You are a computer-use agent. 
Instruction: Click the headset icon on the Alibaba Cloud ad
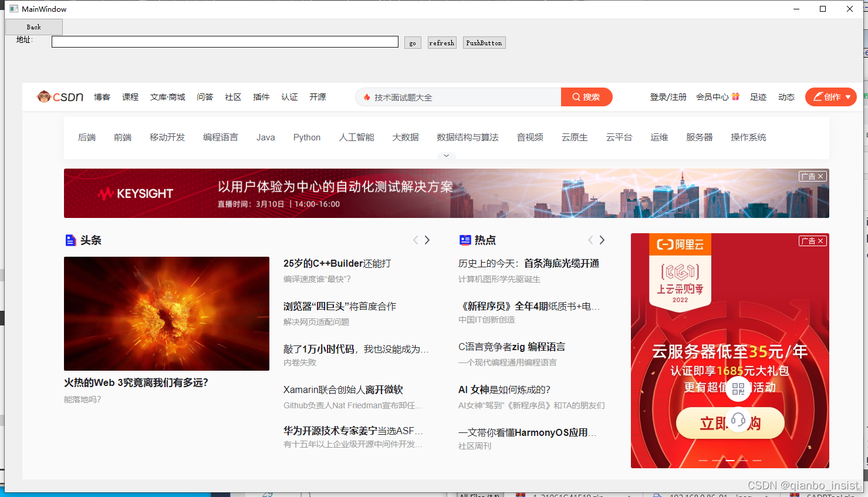tap(738, 419)
